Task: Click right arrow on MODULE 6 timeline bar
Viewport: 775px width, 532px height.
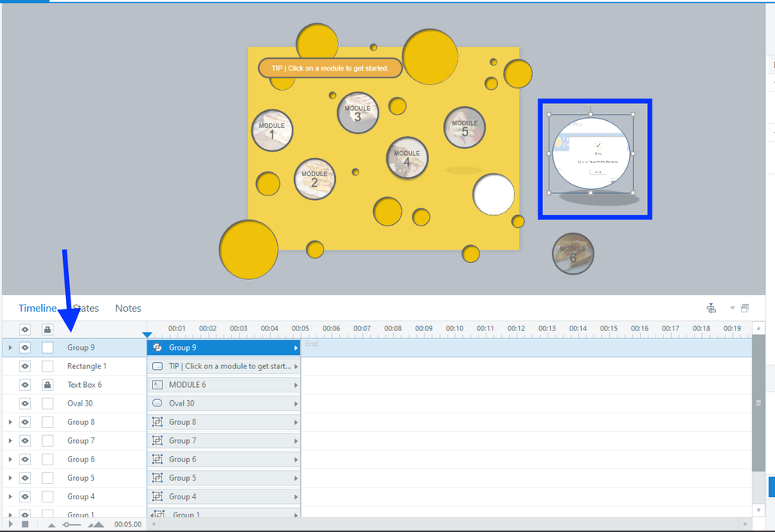Action: [296, 385]
